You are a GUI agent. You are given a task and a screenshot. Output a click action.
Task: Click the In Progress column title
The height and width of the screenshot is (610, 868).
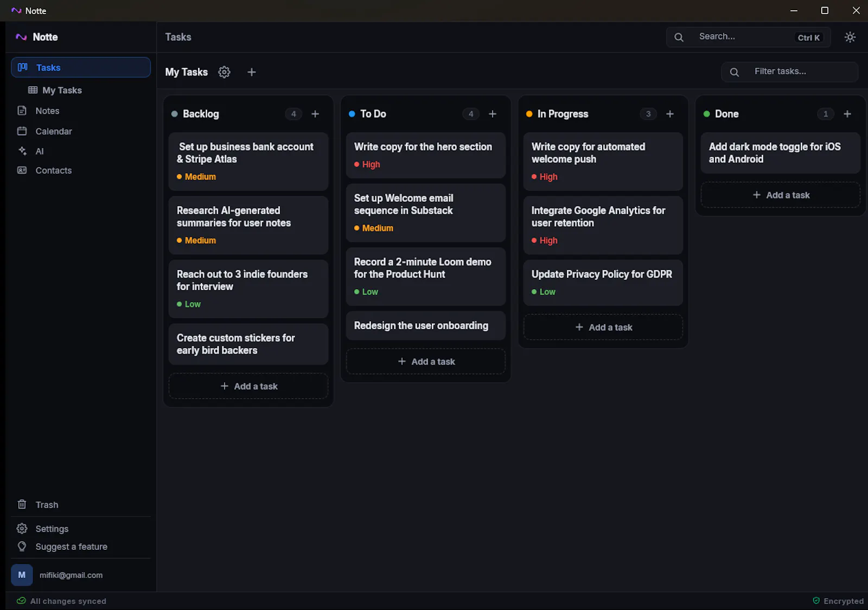[x=563, y=114]
